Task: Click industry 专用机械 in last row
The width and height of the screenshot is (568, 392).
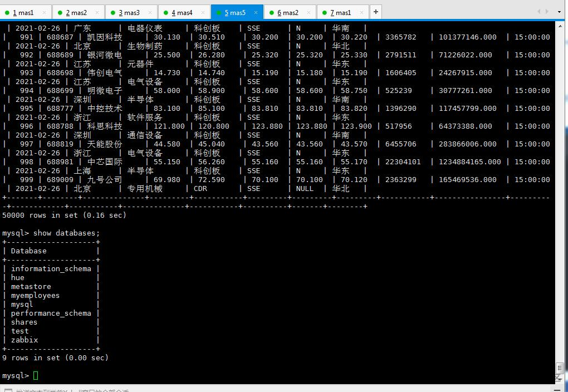Action: click(145, 188)
